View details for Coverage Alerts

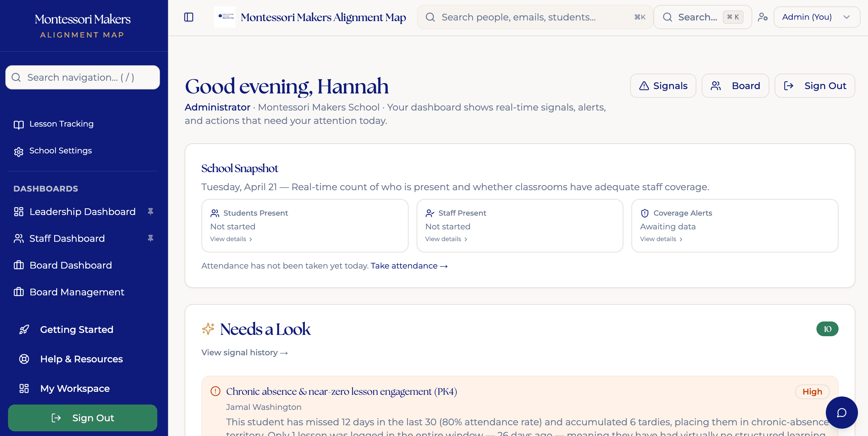coord(661,239)
